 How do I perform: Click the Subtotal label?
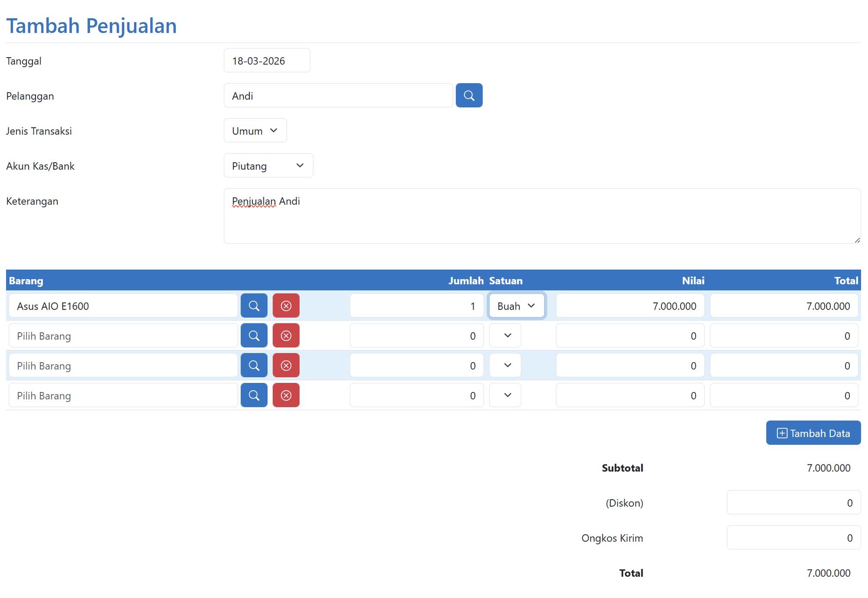pyautogui.click(x=622, y=468)
